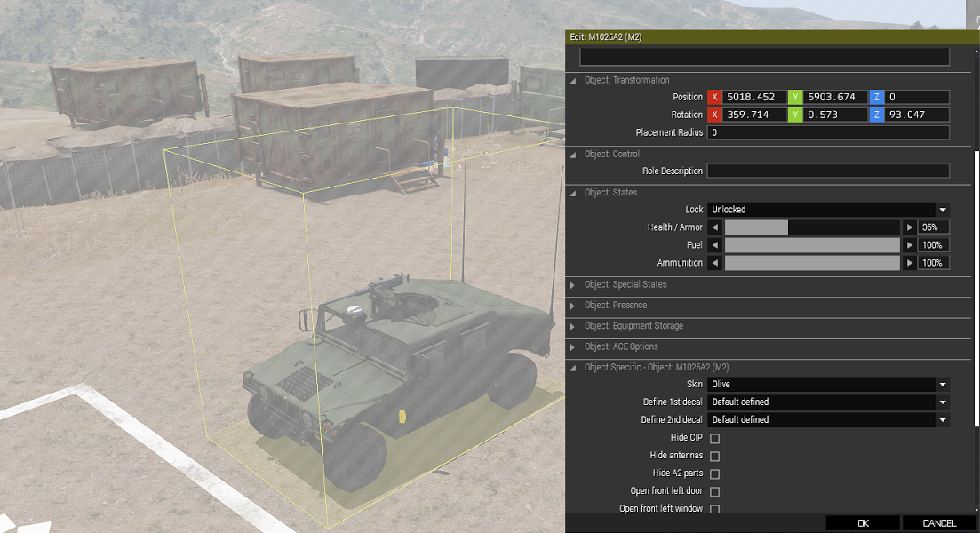
Task: Increase Fuel with right arrow
Action: (x=910, y=245)
